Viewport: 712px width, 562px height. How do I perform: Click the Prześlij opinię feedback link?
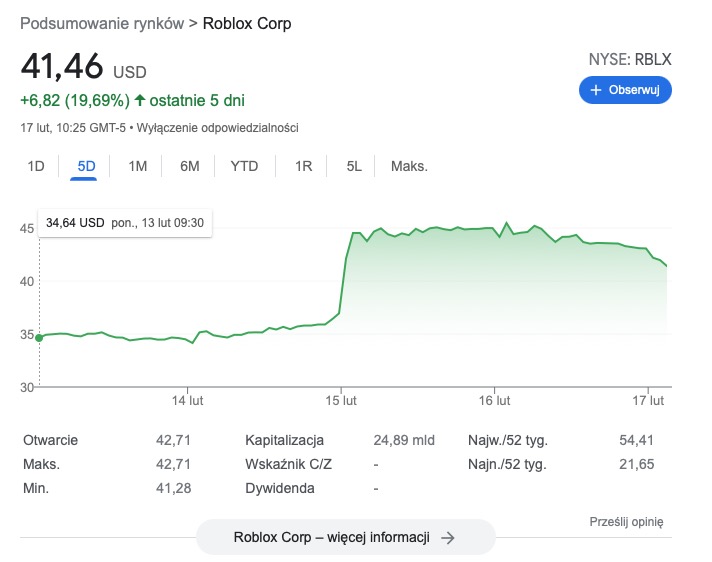[x=626, y=522]
